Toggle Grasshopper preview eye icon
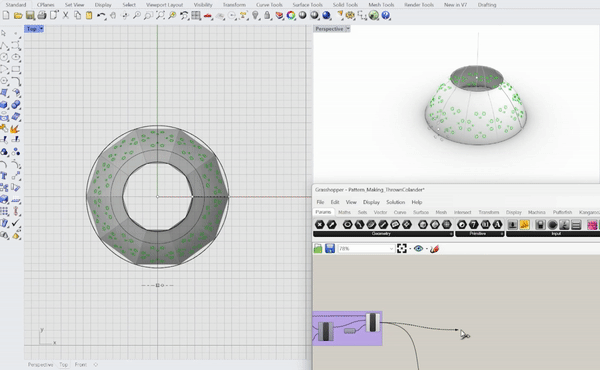The image size is (600, 370). point(418,249)
